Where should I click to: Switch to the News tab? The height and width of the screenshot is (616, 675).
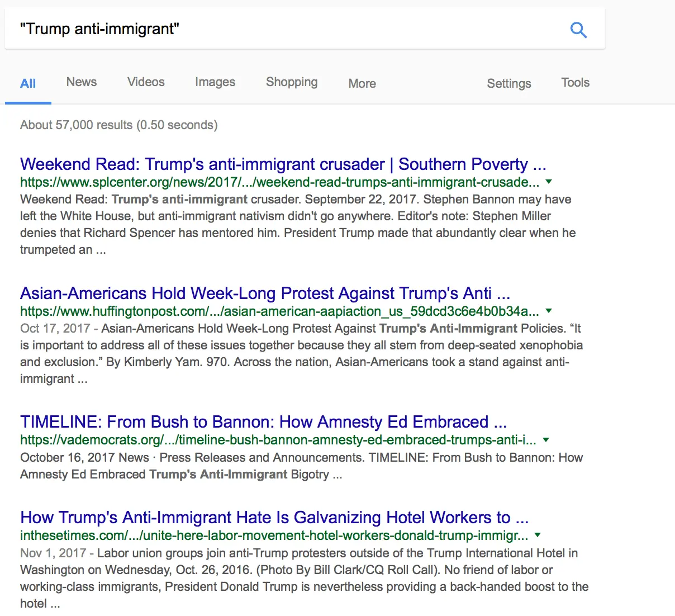[81, 82]
